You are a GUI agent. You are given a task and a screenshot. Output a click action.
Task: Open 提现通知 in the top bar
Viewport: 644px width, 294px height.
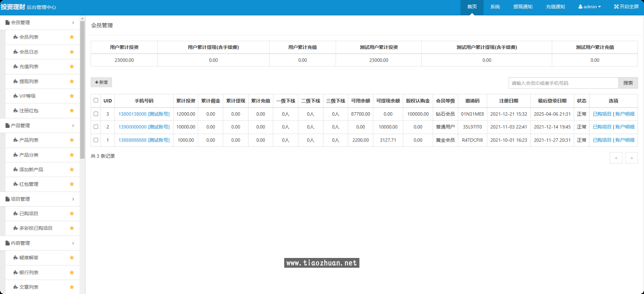523,7
